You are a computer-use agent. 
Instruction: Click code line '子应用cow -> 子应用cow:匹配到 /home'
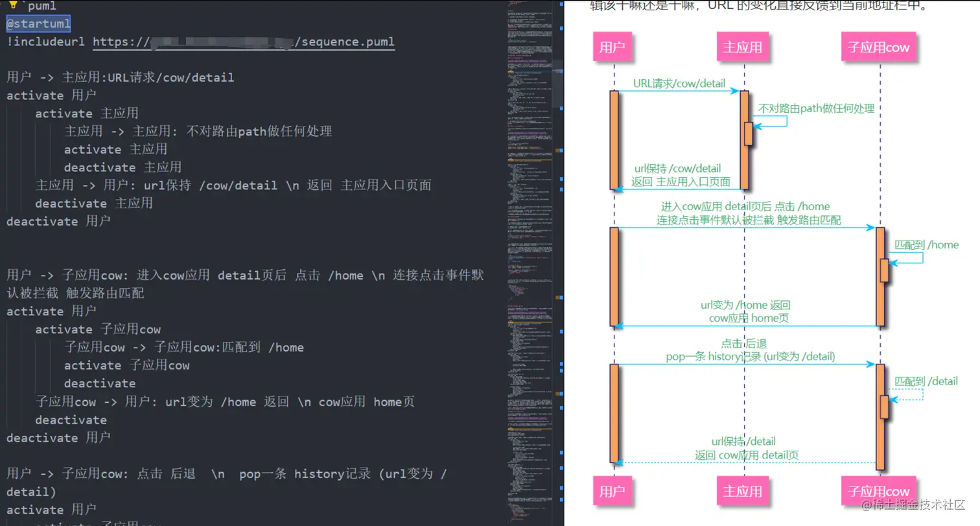184,348
